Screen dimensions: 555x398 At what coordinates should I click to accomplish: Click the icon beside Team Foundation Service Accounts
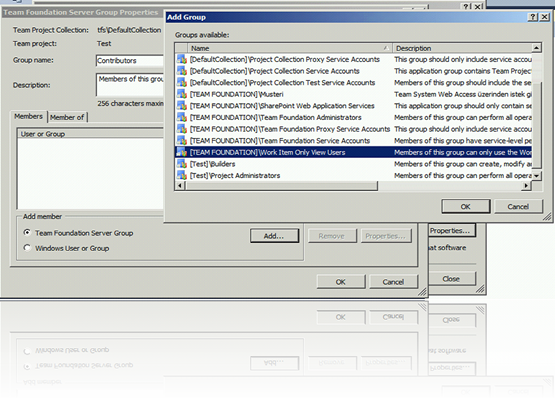click(182, 141)
